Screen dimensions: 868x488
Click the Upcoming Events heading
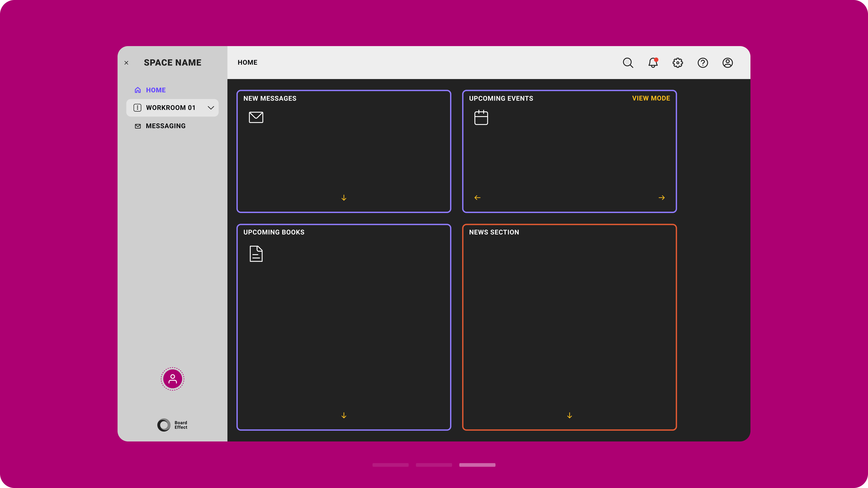pyautogui.click(x=501, y=98)
